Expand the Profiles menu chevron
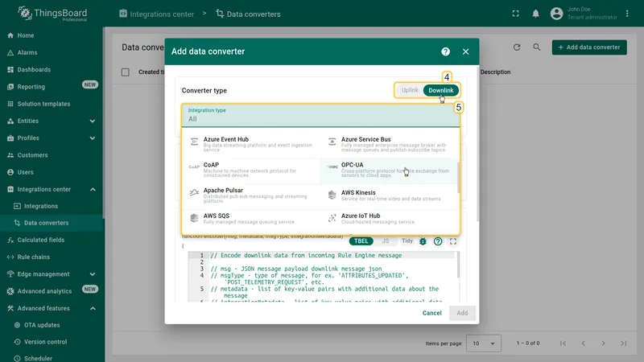This screenshot has height=362, width=644. tap(93, 138)
